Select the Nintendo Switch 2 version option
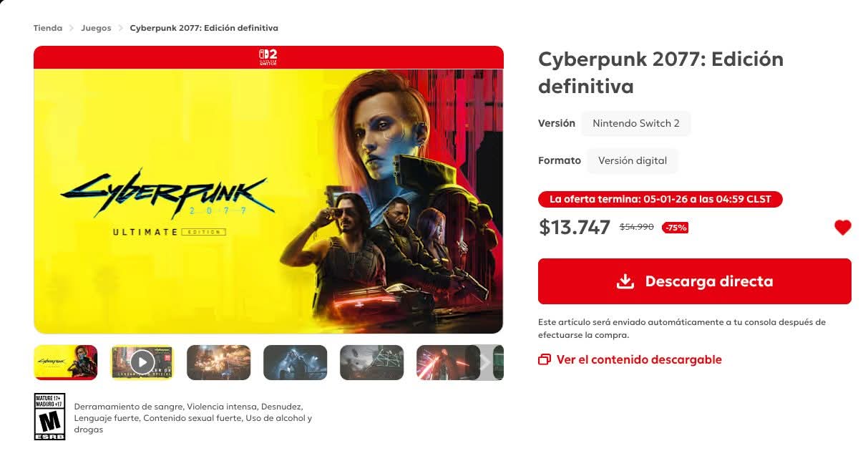Screen dimensions: 868x456 click(636, 123)
